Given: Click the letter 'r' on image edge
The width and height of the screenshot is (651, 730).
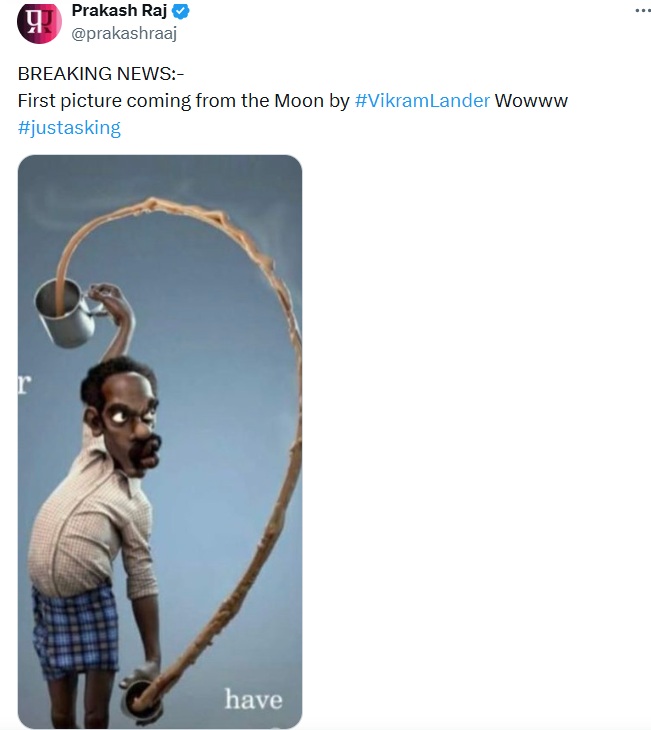Looking at the screenshot, I should (x=24, y=384).
